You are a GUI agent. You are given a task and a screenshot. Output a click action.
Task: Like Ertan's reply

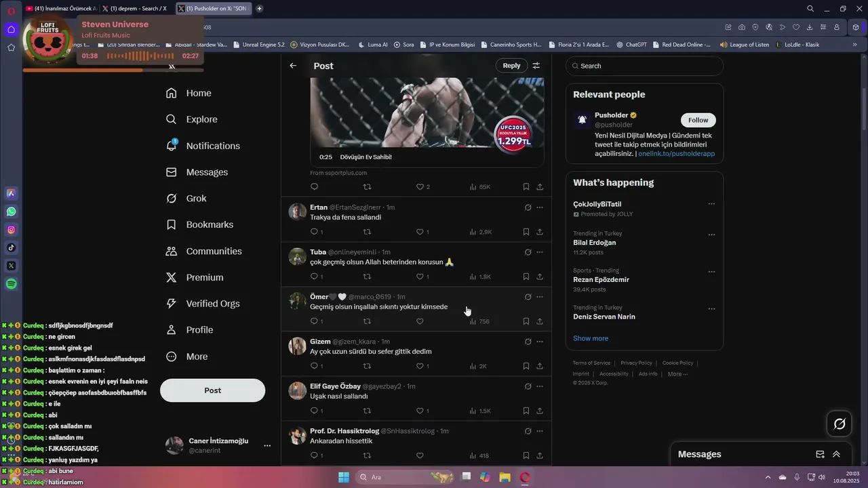coord(422,232)
